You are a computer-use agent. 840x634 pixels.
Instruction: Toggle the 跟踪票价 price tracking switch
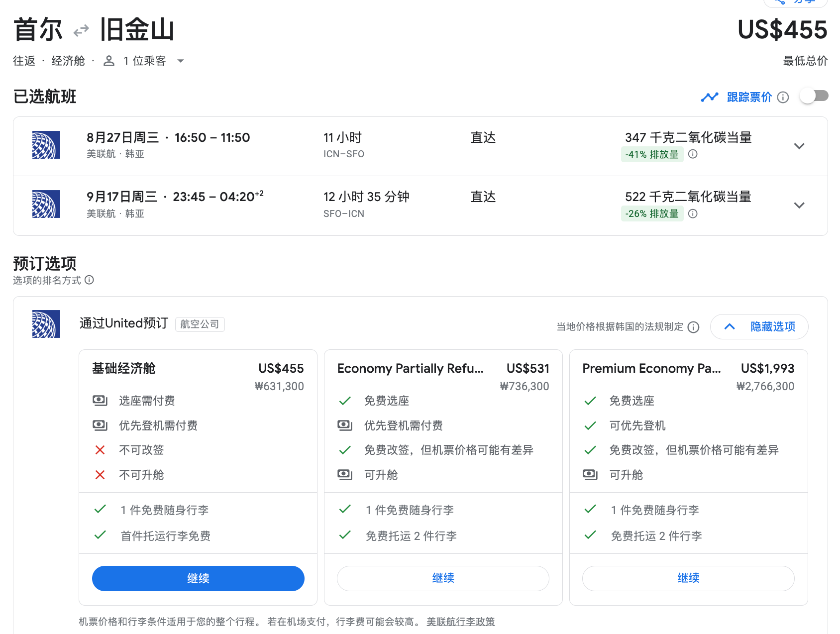coord(814,96)
